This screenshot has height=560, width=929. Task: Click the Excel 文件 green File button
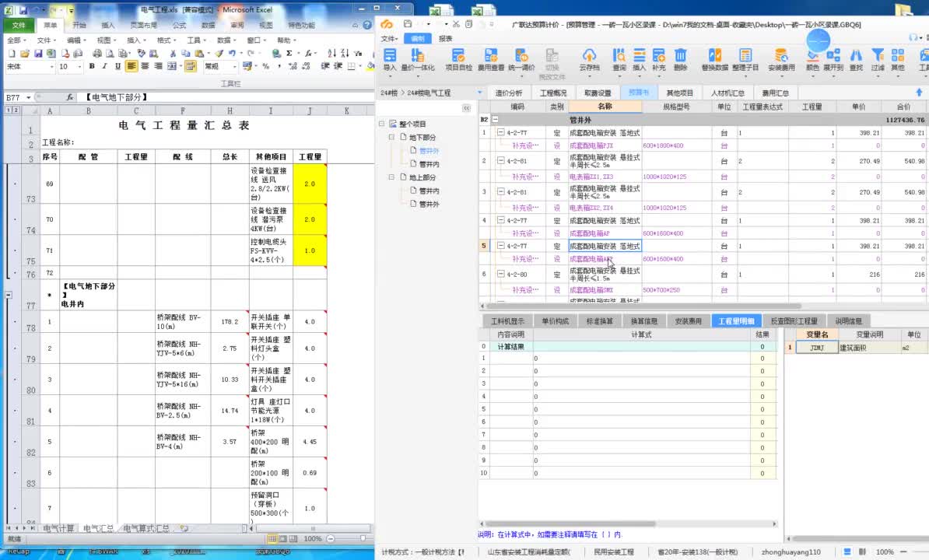pyautogui.click(x=19, y=26)
